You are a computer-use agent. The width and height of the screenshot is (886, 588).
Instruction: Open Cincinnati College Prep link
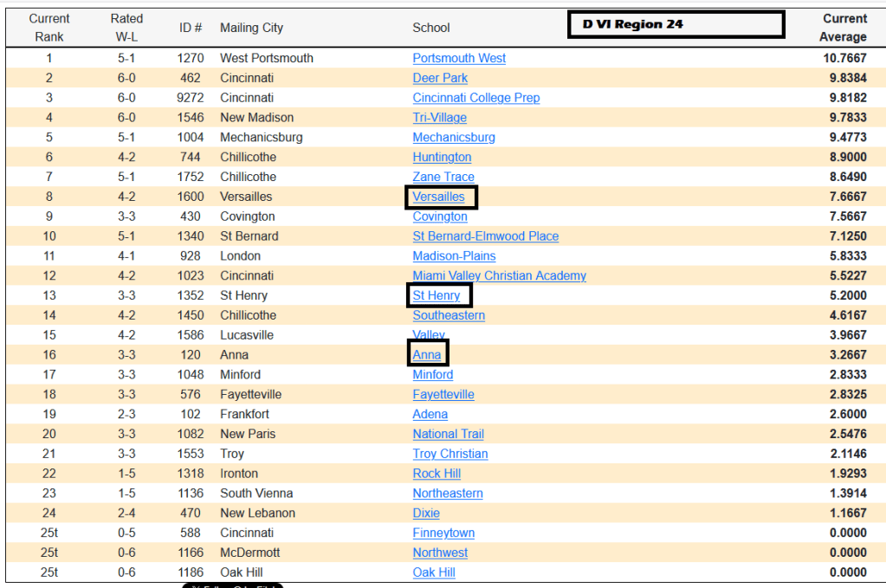click(x=475, y=98)
